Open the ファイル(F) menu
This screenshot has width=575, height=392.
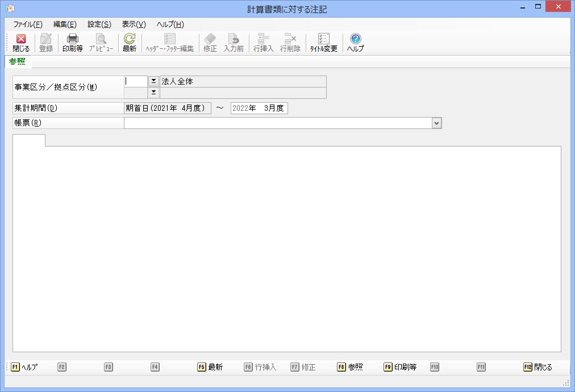pyautogui.click(x=28, y=24)
